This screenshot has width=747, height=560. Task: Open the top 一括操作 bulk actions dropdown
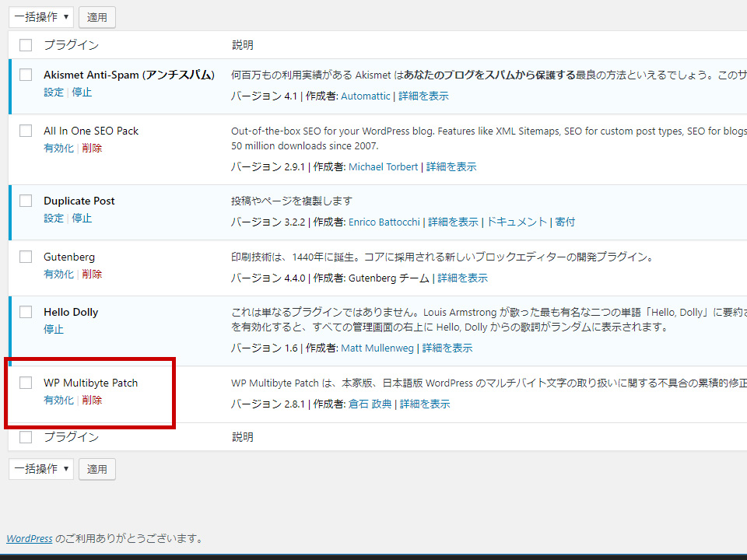click(40, 16)
